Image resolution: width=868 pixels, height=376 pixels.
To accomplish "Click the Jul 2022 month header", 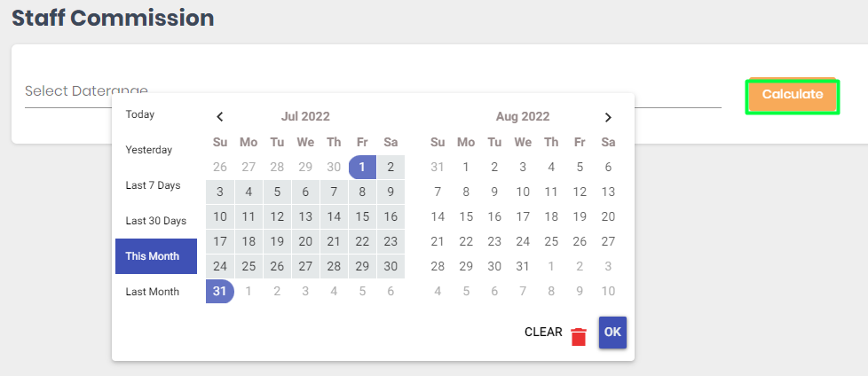I will [305, 117].
